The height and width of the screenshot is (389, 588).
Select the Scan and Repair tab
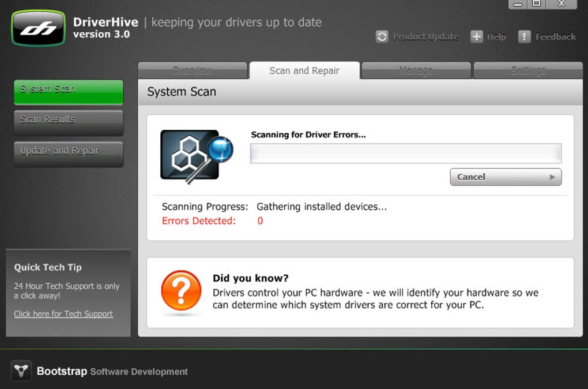point(304,70)
